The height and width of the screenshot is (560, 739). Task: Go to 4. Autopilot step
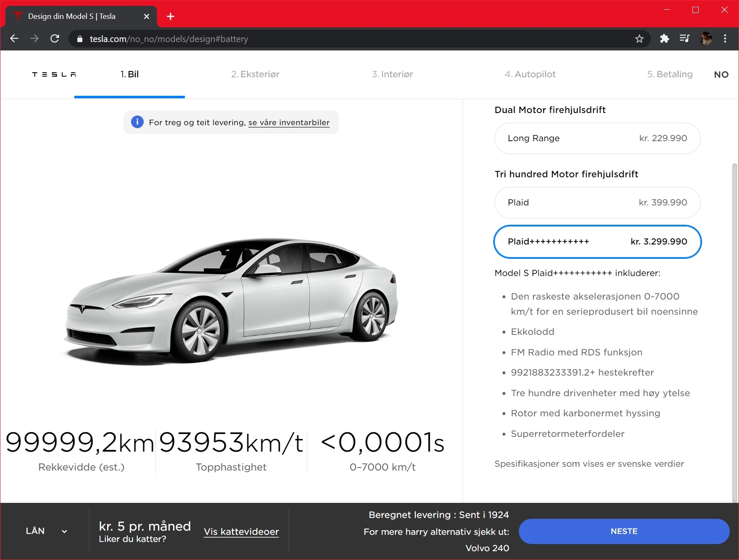(x=530, y=74)
